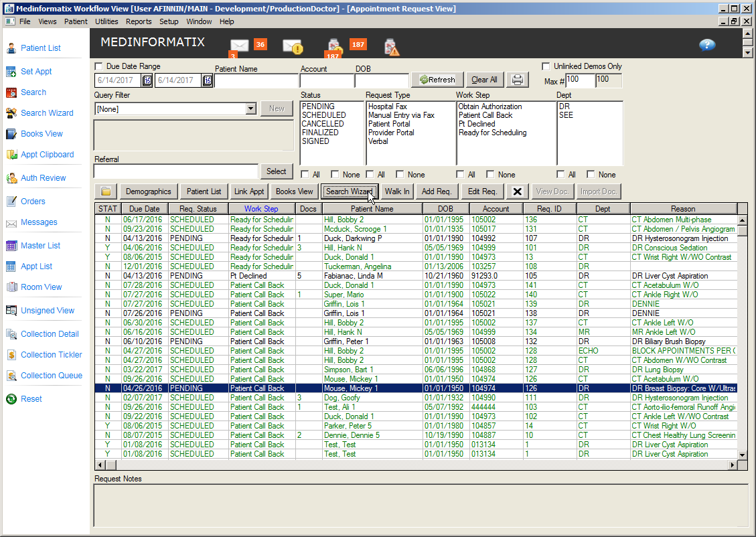Screen dimensions: 756x537
Task: Open the messages envelope showing 36
Action: pyautogui.click(x=240, y=45)
